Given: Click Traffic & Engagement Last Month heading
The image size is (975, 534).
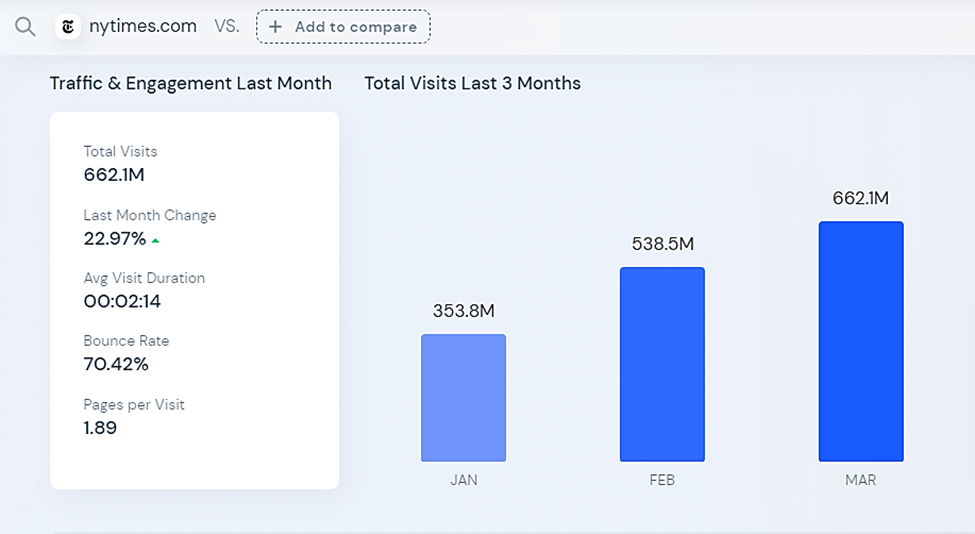Looking at the screenshot, I should coord(191,83).
